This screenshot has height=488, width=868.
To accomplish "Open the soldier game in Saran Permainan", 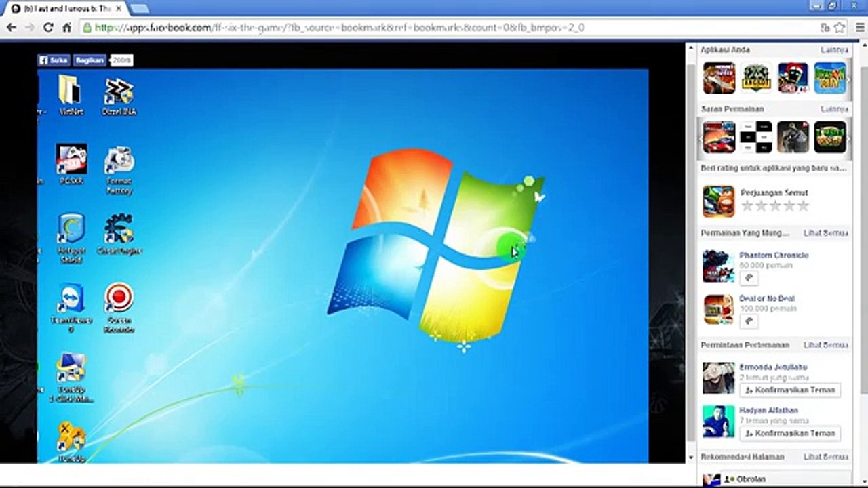I will [793, 137].
